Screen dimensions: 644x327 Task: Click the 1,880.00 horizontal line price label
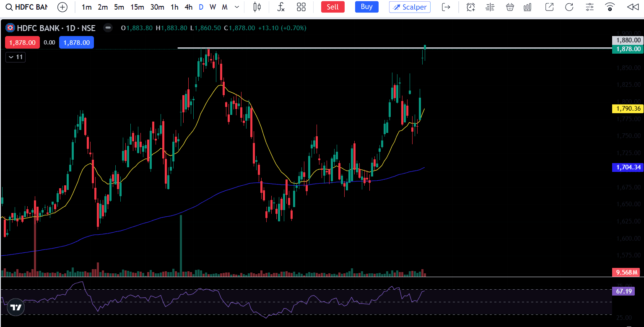click(628, 40)
